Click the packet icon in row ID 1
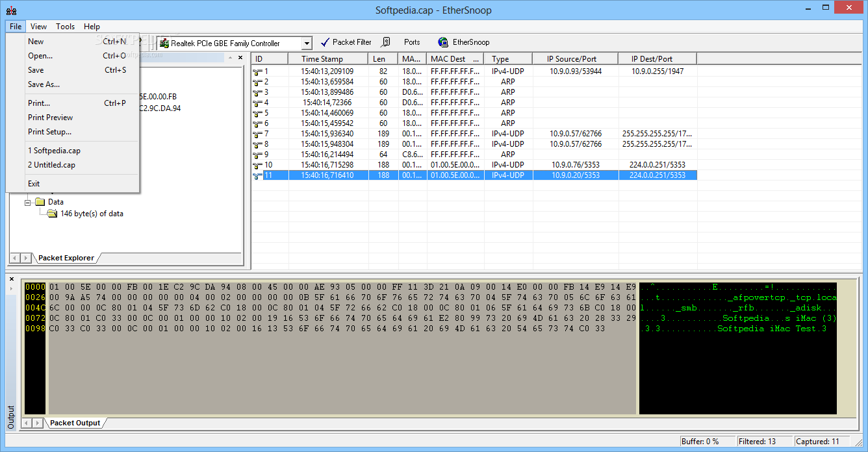Screen dimensions: 868x452 (257, 71)
